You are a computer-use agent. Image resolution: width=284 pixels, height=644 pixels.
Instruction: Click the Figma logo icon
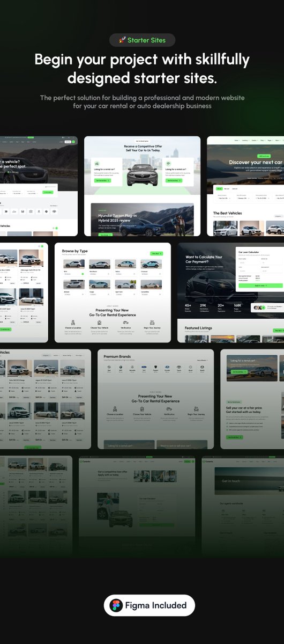pos(115,605)
